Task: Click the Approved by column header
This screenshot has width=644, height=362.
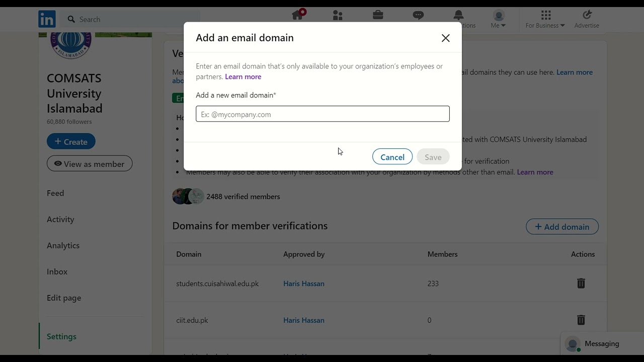Action: pyautogui.click(x=304, y=254)
